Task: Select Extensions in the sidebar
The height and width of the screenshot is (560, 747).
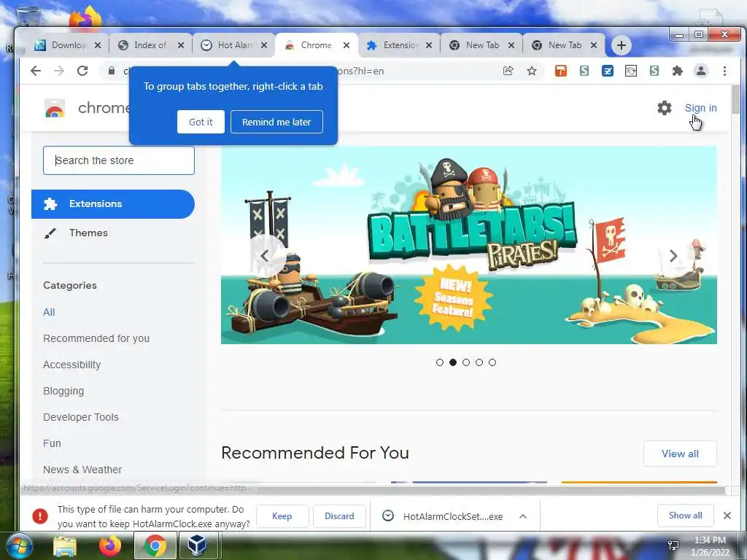Action: pyautogui.click(x=113, y=204)
